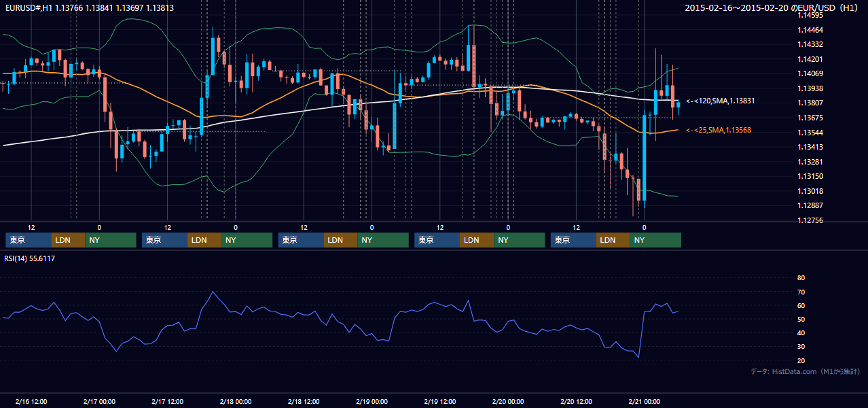Click the 1.12756 price axis label

[812, 220]
